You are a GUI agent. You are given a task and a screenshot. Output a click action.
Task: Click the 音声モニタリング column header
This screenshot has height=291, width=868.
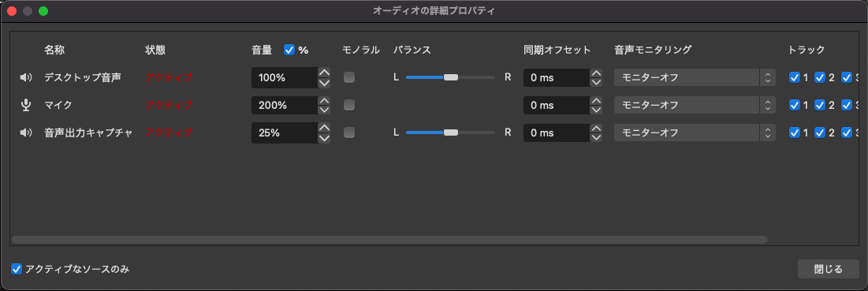(653, 50)
